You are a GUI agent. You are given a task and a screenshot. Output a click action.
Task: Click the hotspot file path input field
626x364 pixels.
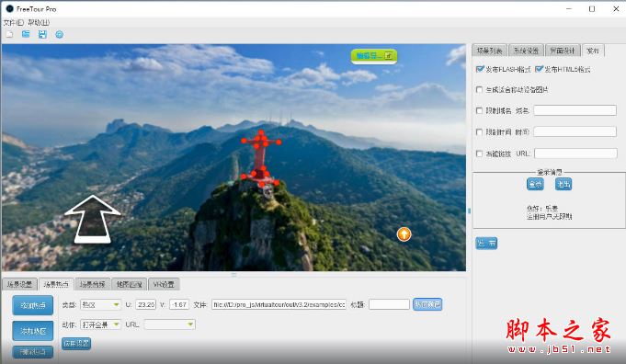point(279,304)
